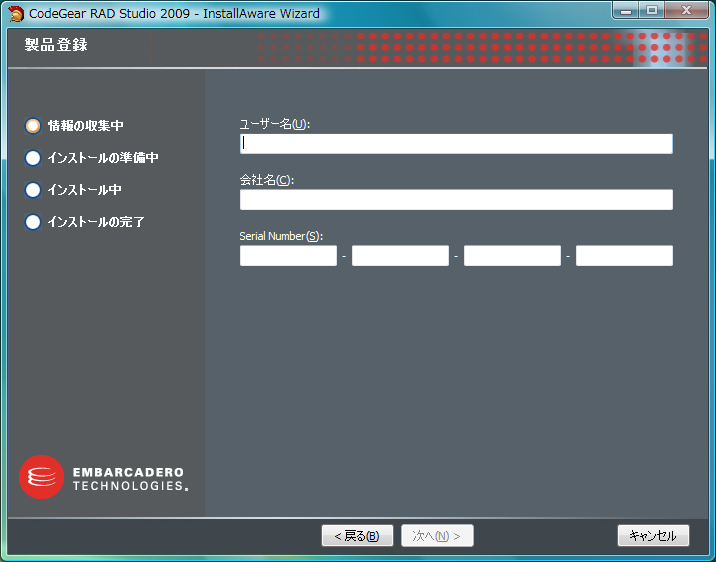Click the ユーザー名(U): label

coord(275,124)
